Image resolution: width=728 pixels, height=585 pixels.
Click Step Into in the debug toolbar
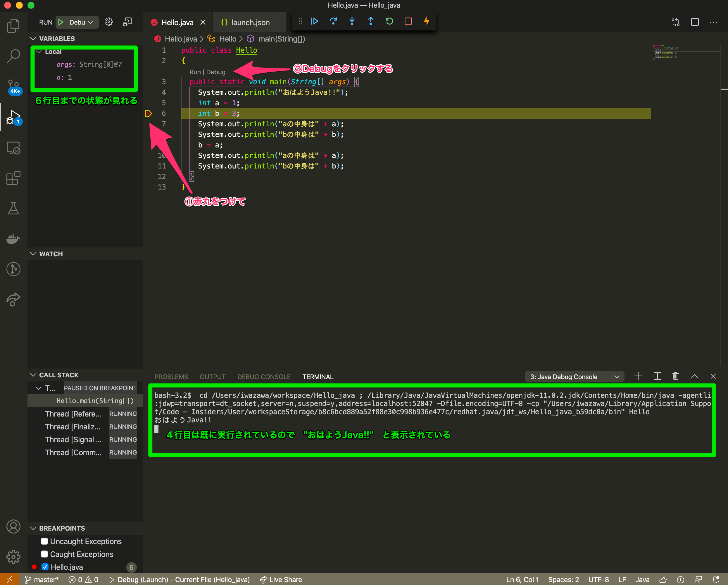click(x=352, y=21)
